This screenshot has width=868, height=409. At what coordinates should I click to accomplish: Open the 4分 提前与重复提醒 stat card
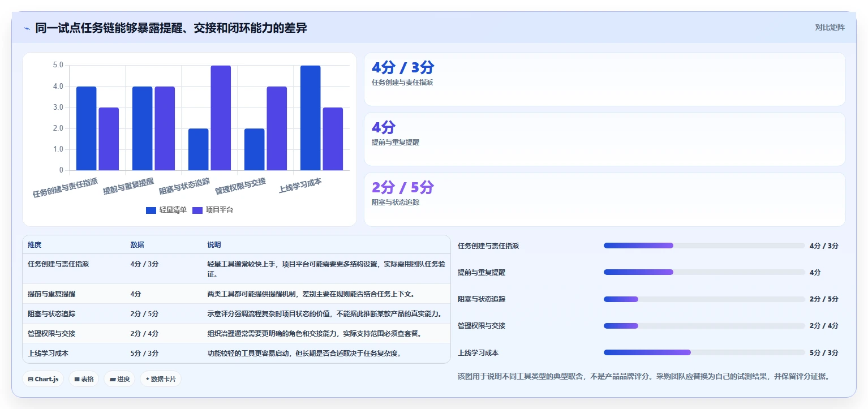coord(604,139)
